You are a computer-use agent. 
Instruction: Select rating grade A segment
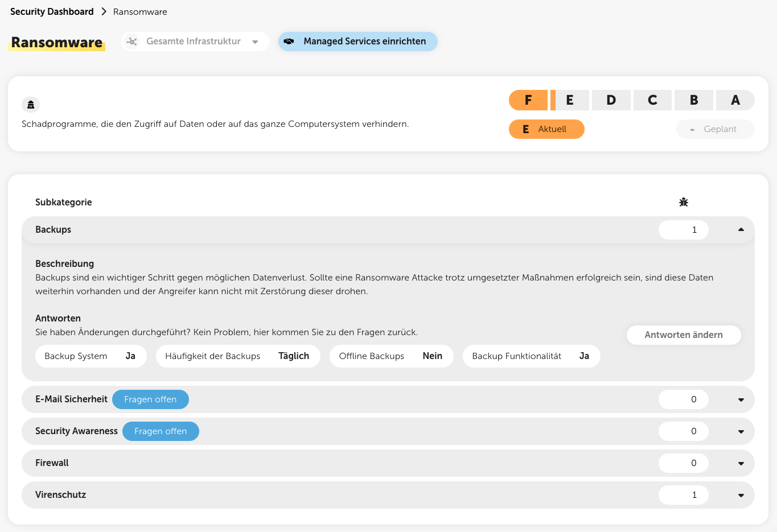(735, 100)
